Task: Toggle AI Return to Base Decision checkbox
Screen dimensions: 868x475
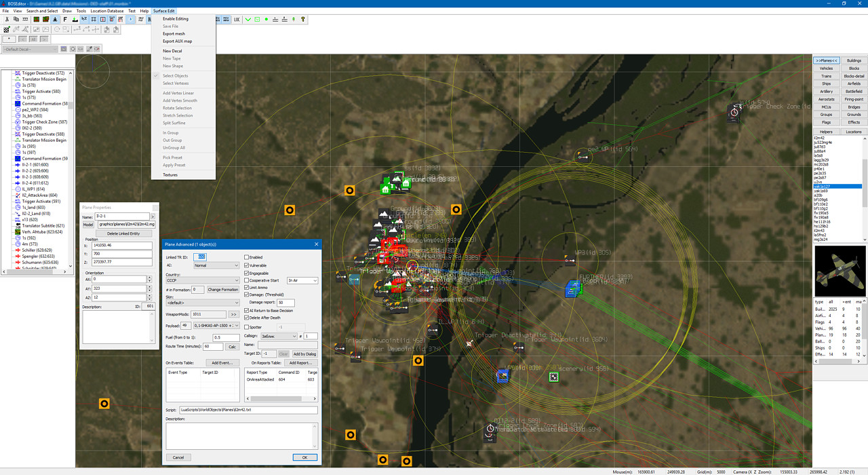Action: coord(247,310)
